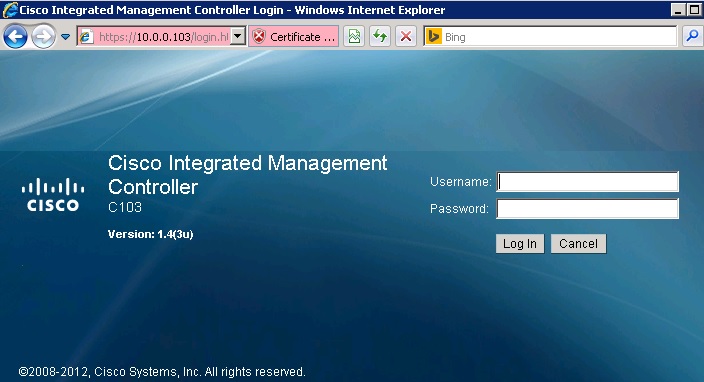This screenshot has height=382, width=704.
Task: Minimize the Internet Explorer window
Action: [x=678, y=9]
